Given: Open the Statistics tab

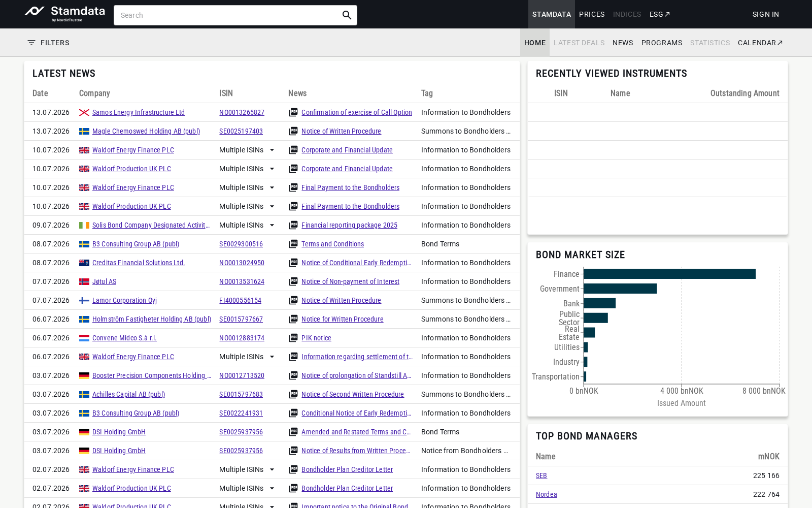Looking at the screenshot, I should click(x=710, y=43).
